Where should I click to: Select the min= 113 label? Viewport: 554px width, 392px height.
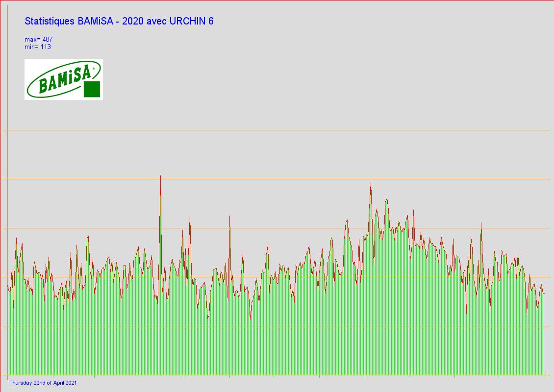click(x=37, y=47)
